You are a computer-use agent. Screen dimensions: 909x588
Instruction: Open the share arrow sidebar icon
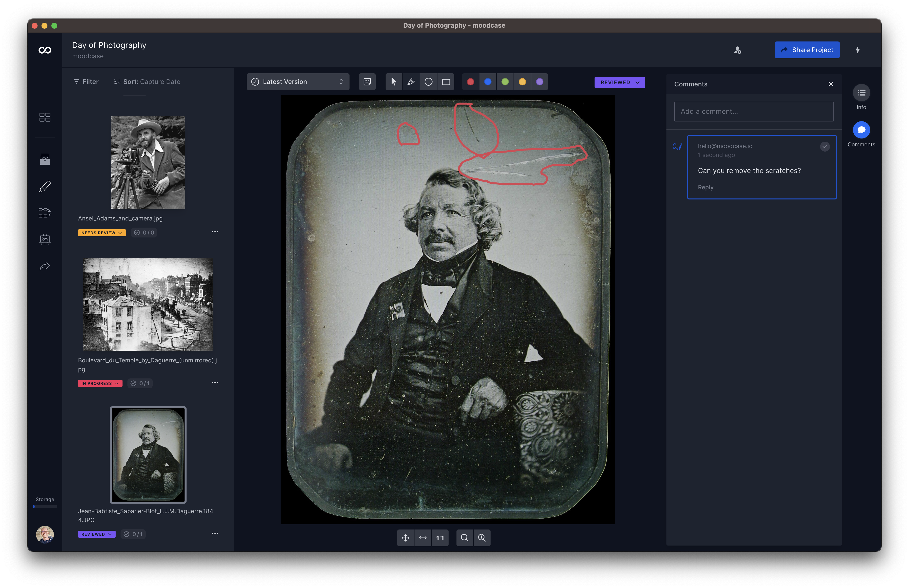click(x=45, y=266)
